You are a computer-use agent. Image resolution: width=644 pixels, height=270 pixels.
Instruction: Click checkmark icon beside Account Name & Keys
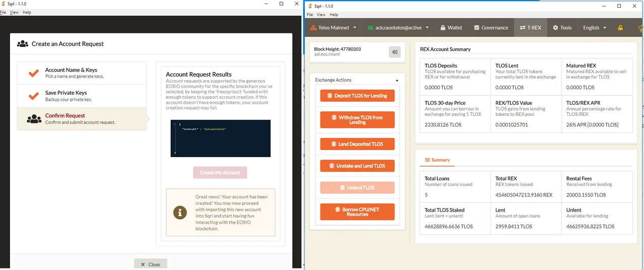[x=34, y=73]
